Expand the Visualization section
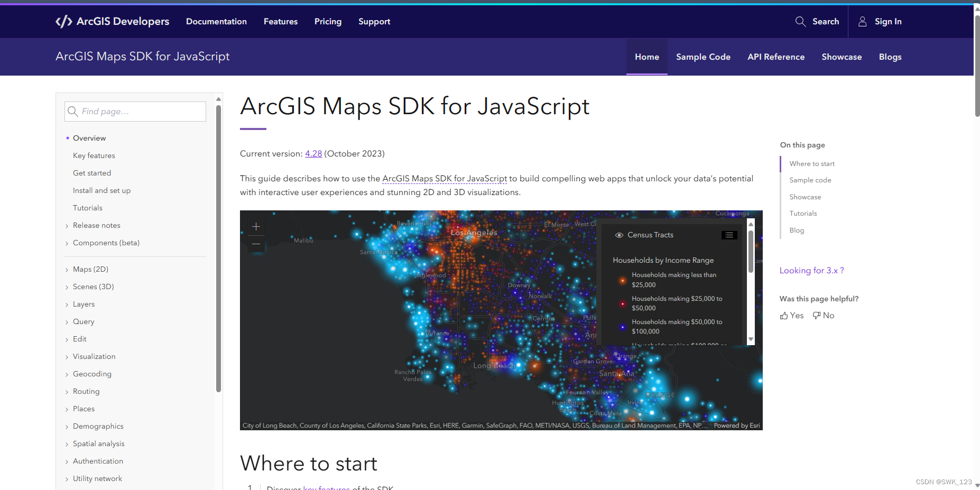The height and width of the screenshot is (490, 980). 67,357
